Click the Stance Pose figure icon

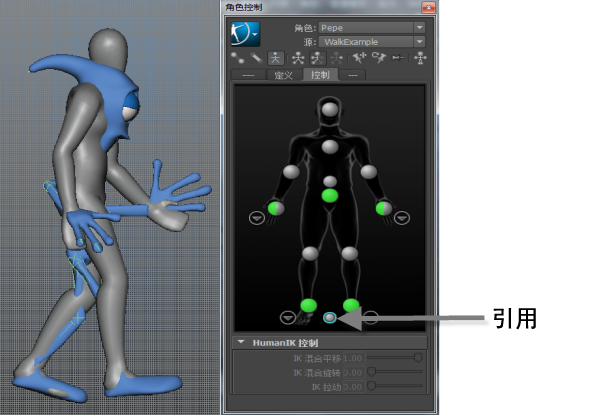tap(420, 58)
